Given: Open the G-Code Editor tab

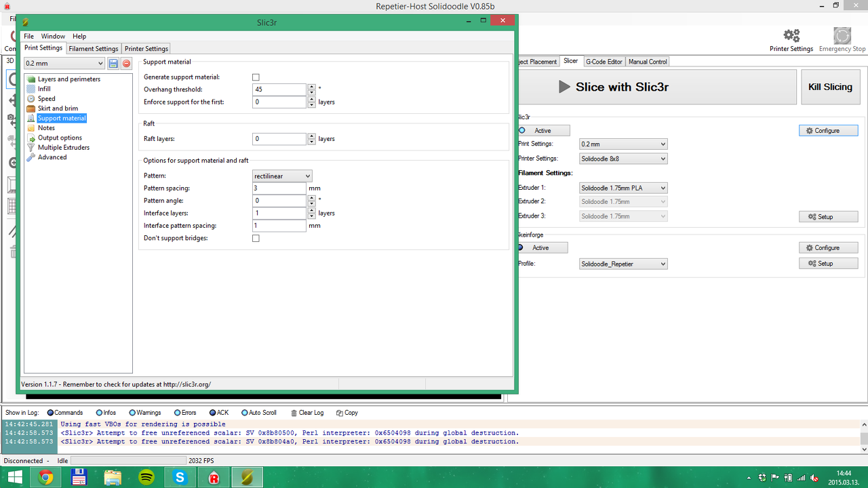Looking at the screenshot, I should (604, 62).
